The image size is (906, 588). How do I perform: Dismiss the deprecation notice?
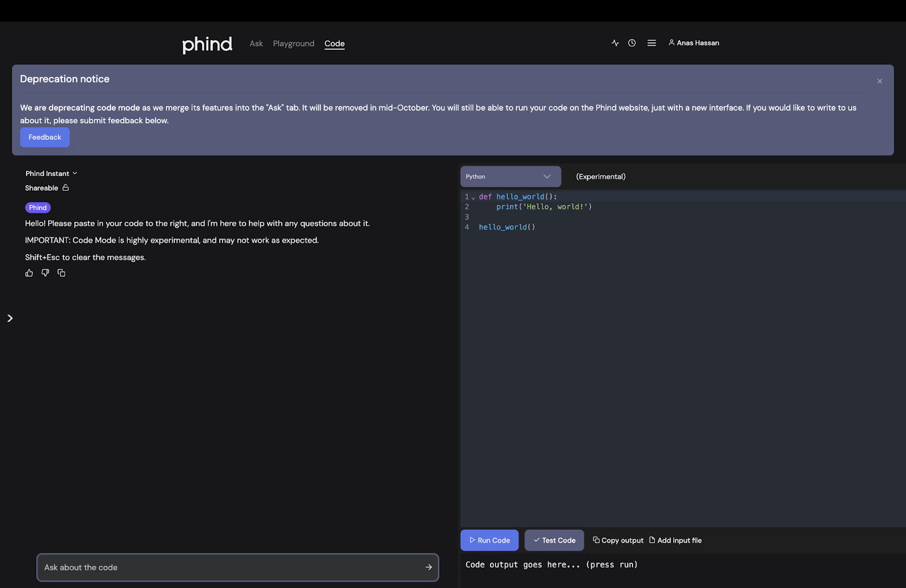coord(879,81)
